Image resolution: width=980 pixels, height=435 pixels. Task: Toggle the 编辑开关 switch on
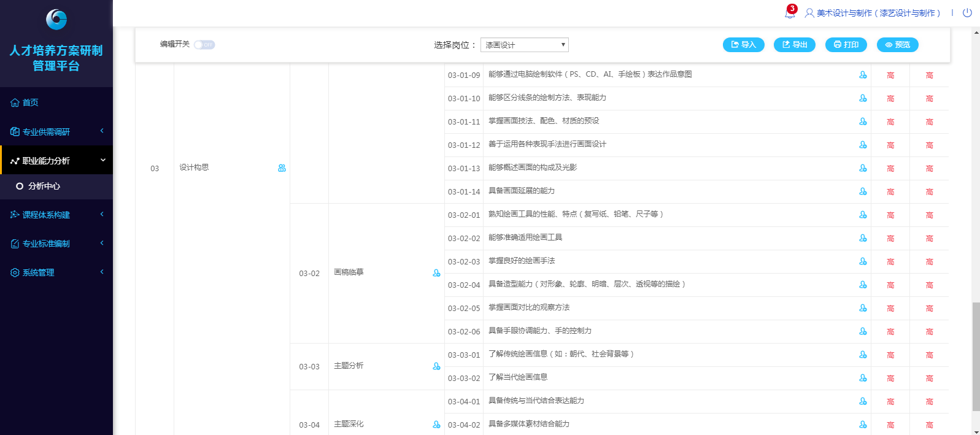204,45
